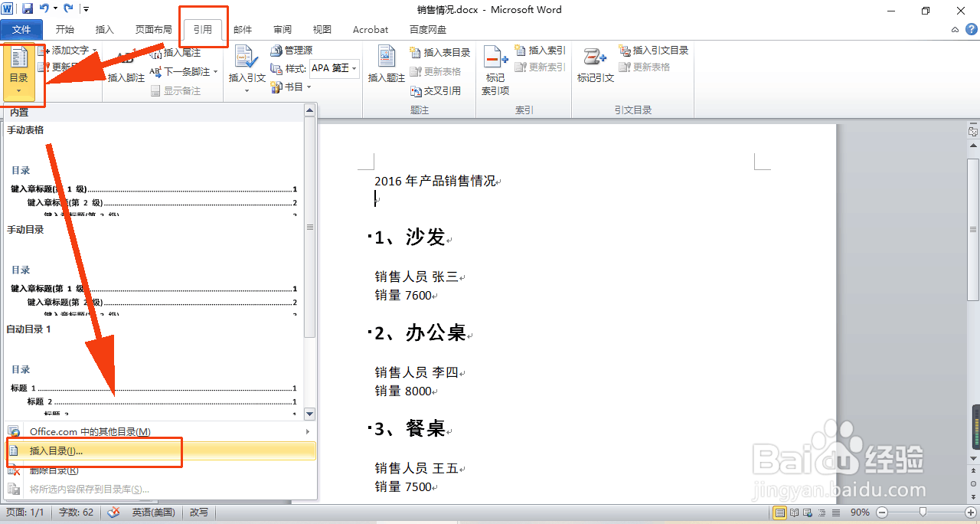Image resolution: width=980 pixels, height=524 pixels.
Task: Click the Redo arrow icon
Action: (68, 9)
